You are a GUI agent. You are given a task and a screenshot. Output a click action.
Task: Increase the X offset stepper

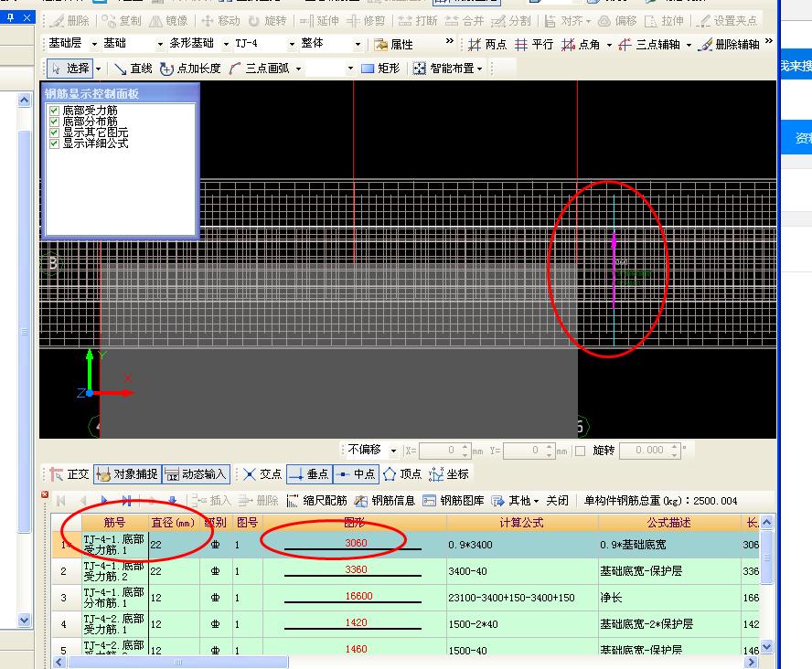pos(465,447)
